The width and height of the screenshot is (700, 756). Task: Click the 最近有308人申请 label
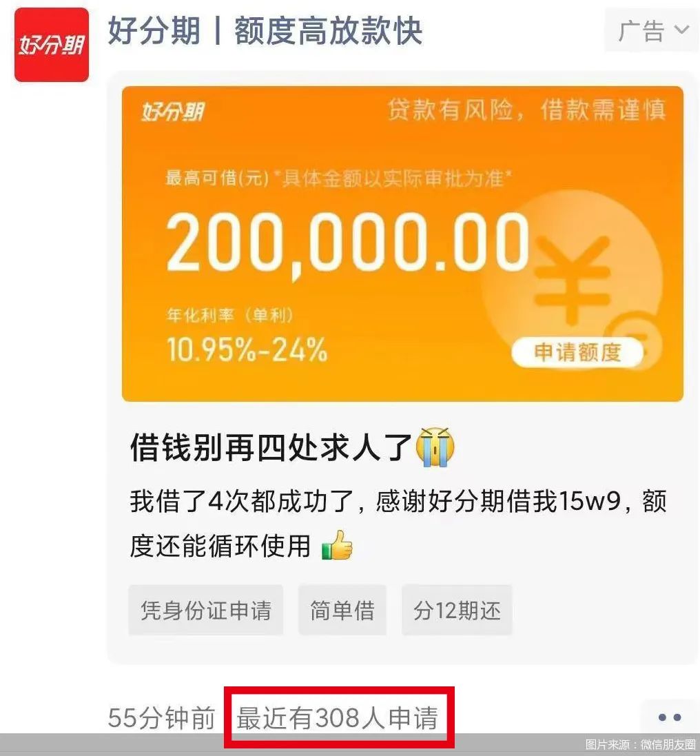tap(338, 717)
